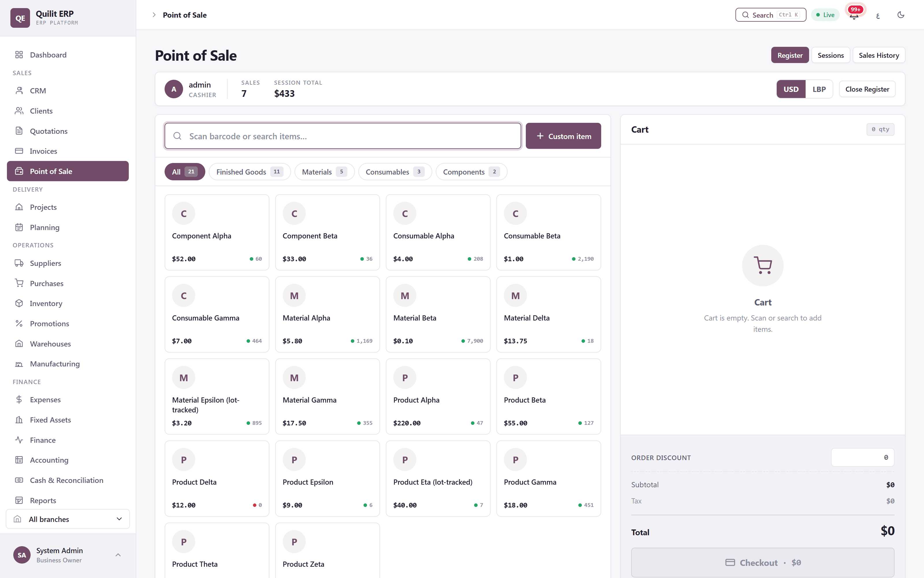This screenshot has height=578, width=924.
Task: Click the Close Register button
Action: coord(867,89)
